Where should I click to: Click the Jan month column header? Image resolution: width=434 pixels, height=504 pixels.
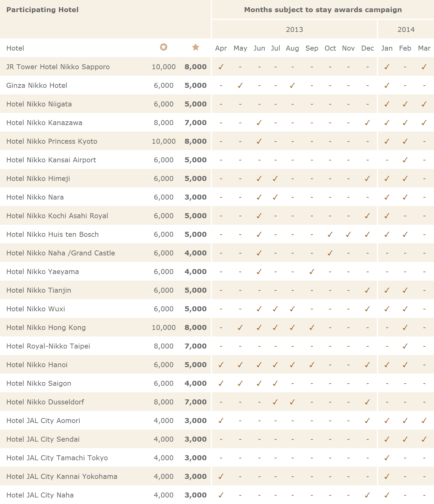point(387,48)
